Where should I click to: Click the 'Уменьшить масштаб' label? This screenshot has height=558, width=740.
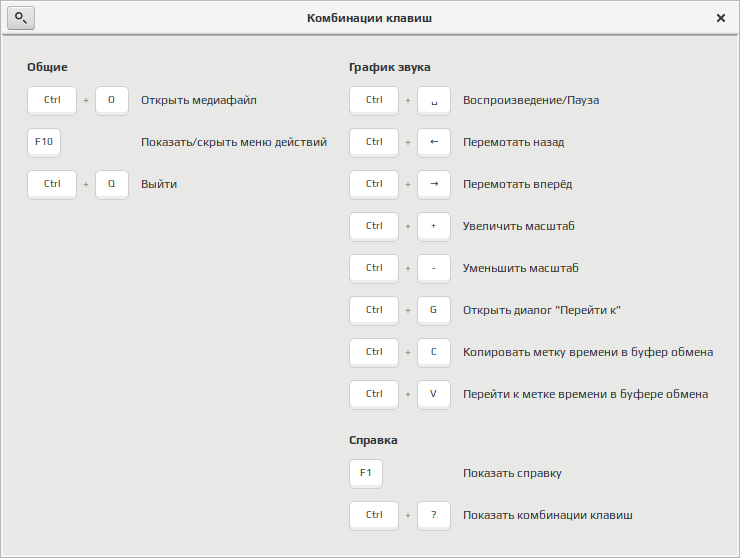521,268
